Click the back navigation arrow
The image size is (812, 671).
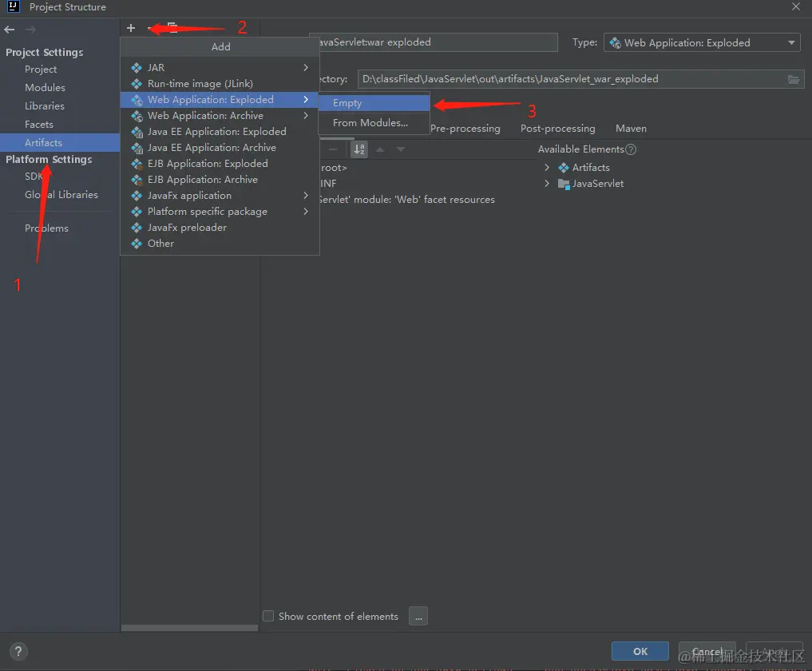10,30
